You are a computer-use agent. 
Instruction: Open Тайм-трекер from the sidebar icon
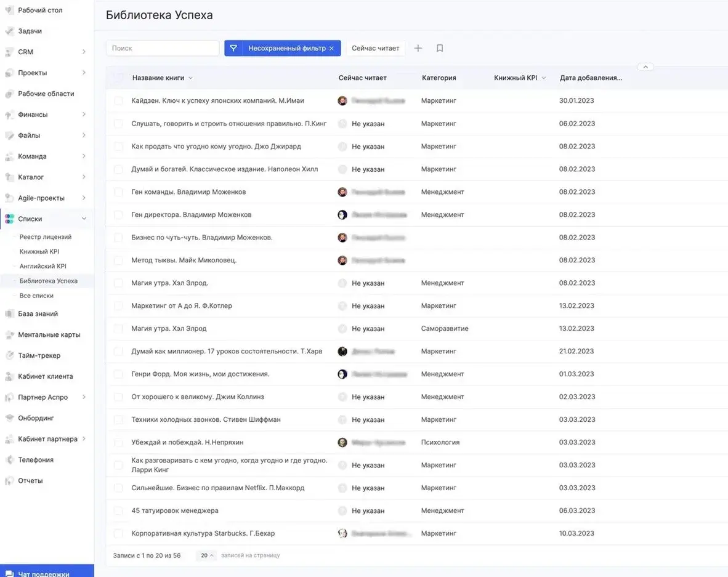[x=9, y=355]
